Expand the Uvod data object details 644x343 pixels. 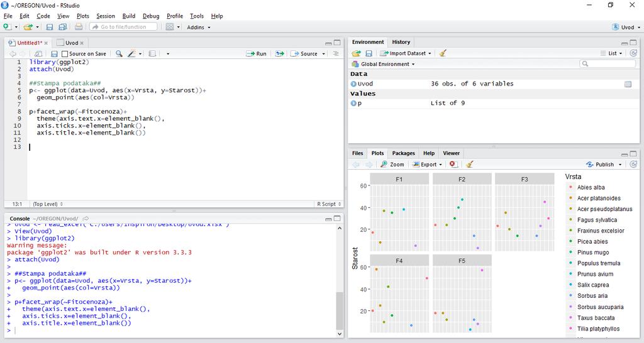click(353, 84)
